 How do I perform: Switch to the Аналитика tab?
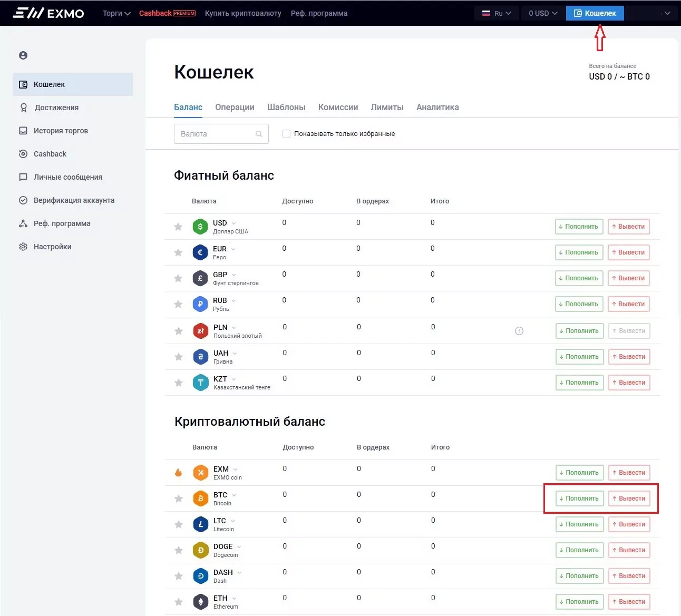(437, 107)
